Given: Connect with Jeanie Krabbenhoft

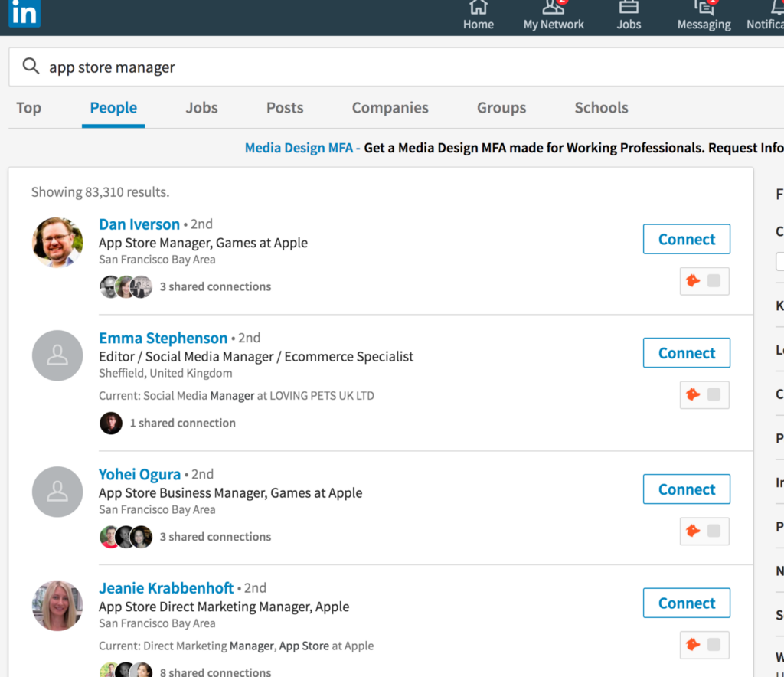Looking at the screenshot, I should (687, 603).
